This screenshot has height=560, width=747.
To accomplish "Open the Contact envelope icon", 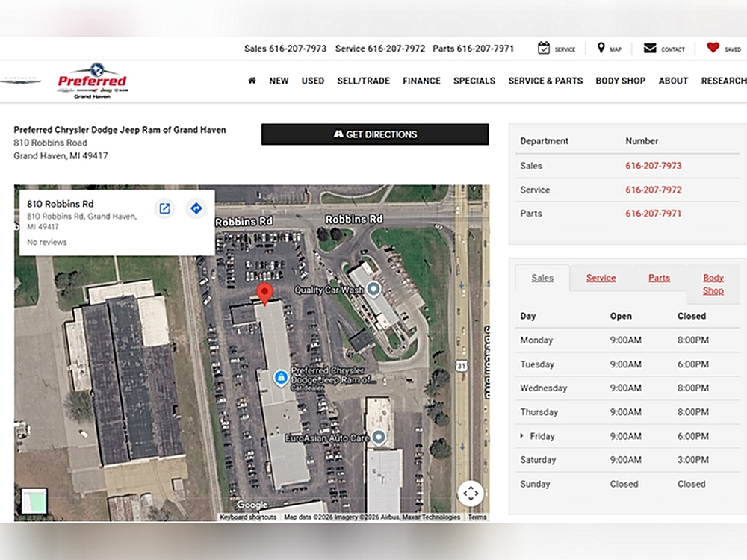I will tap(650, 49).
